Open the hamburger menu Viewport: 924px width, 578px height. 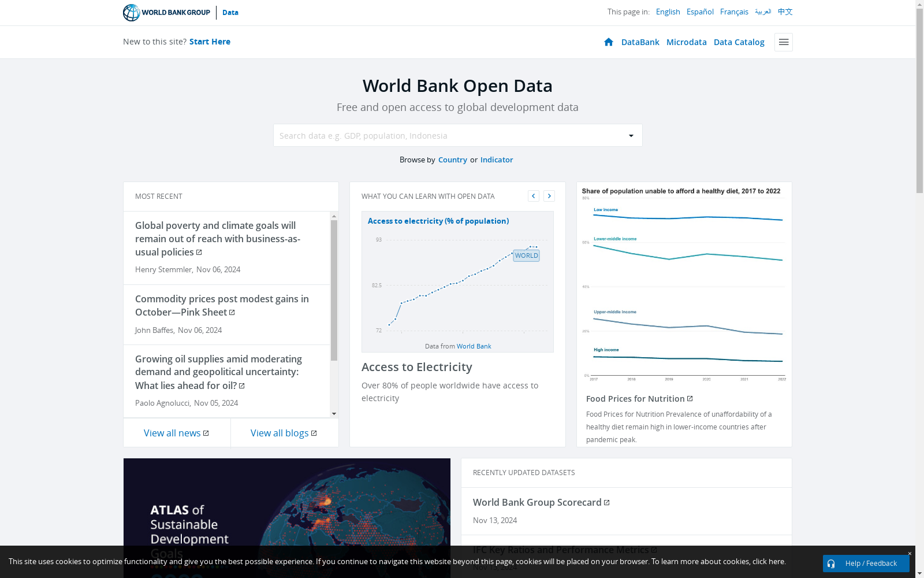pos(784,42)
